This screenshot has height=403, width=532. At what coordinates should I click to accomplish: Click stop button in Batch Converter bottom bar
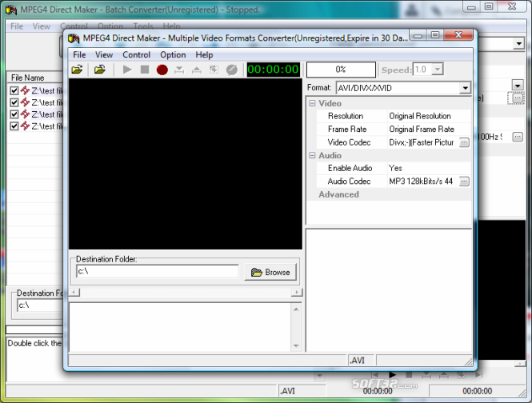[x=409, y=375]
